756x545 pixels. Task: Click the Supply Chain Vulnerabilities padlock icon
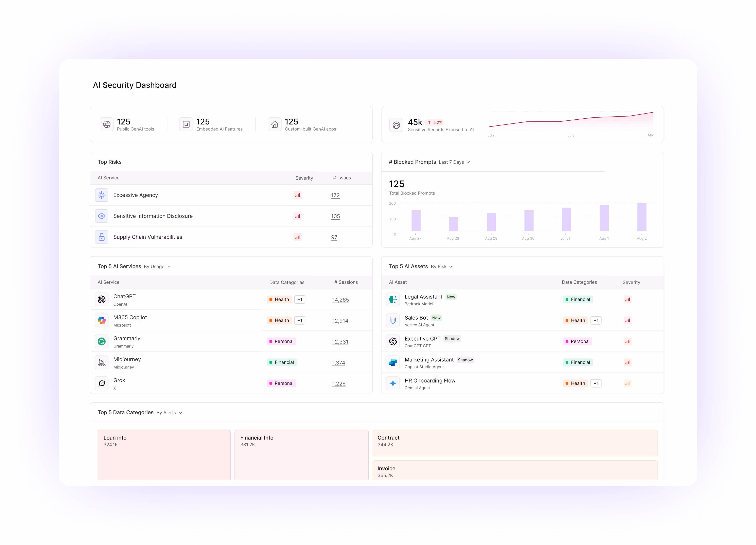[102, 237]
